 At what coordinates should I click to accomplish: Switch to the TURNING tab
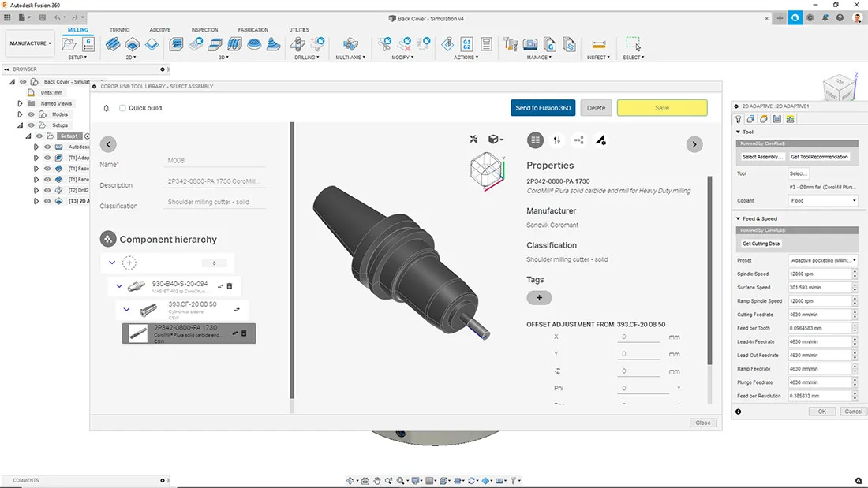(x=120, y=30)
